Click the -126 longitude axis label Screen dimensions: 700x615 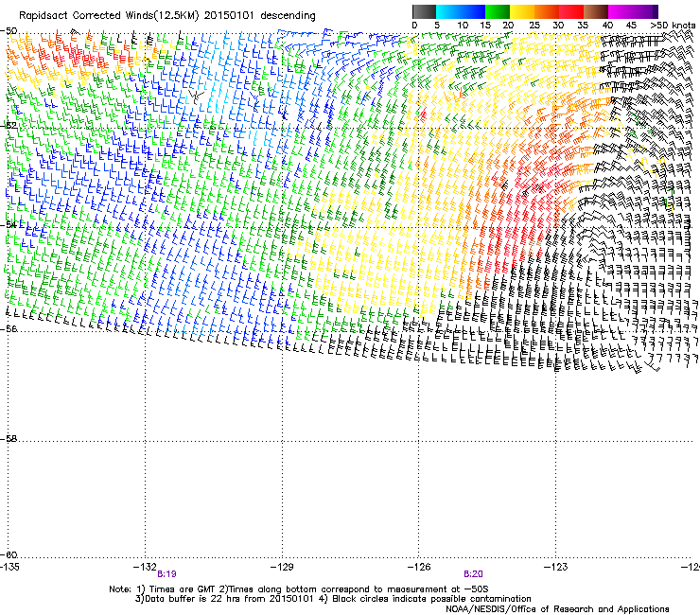coord(419,567)
